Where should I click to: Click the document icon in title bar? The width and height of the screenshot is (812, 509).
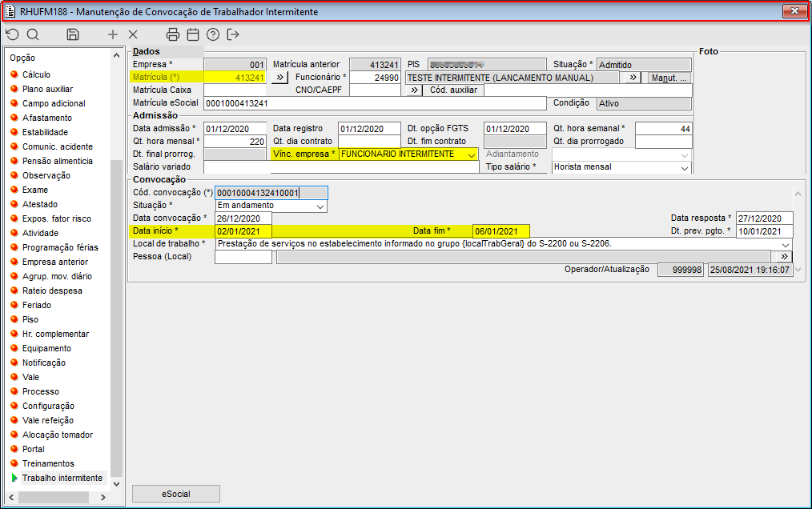coord(10,11)
